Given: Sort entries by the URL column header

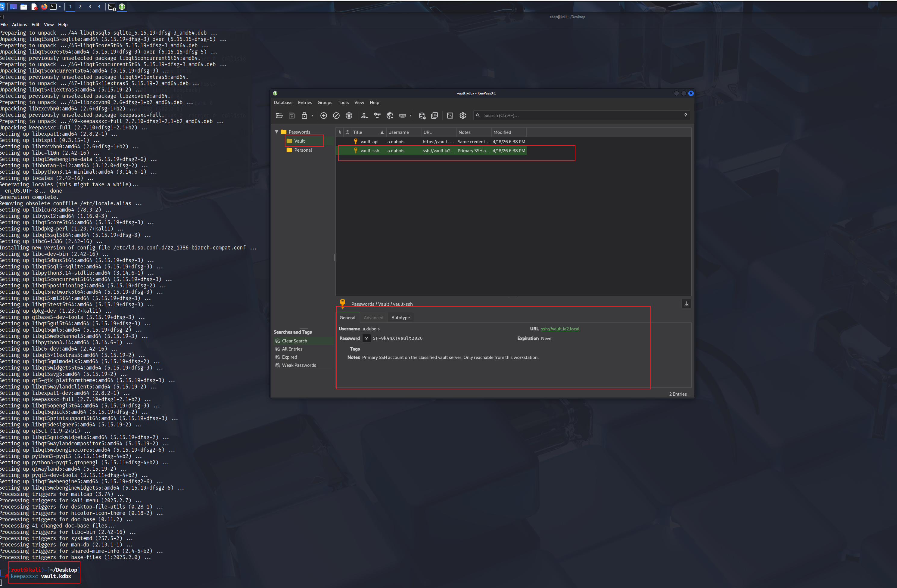Looking at the screenshot, I should click(438, 132).
